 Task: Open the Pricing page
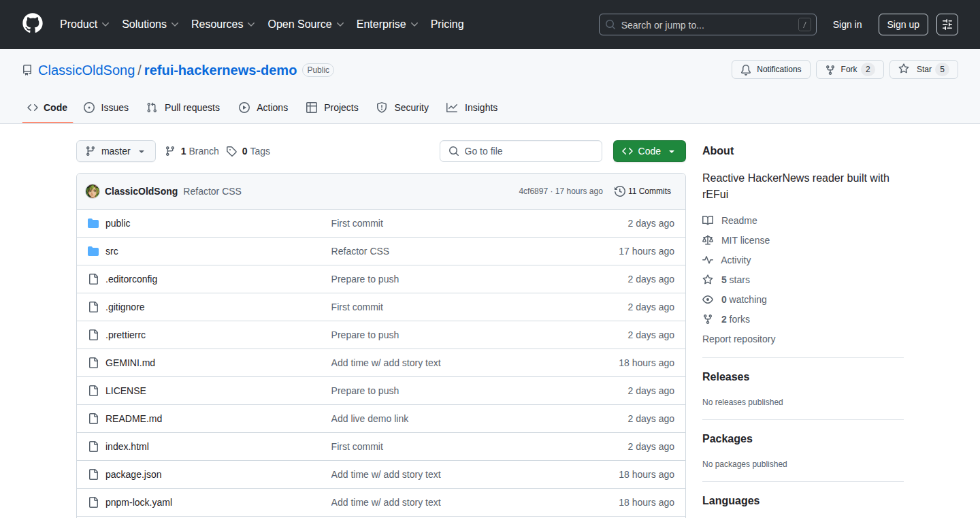447,24
